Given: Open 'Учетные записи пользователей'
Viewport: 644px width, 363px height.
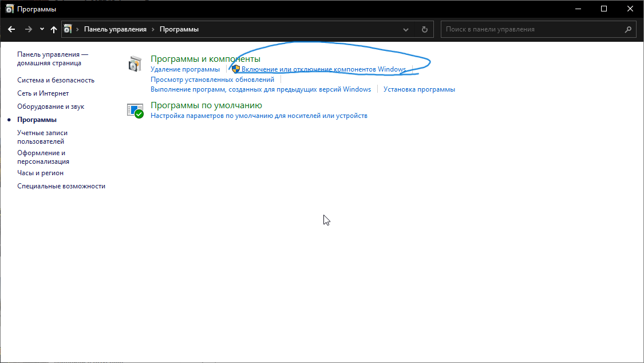Looking at the screenshot, I should click(42, 137).
